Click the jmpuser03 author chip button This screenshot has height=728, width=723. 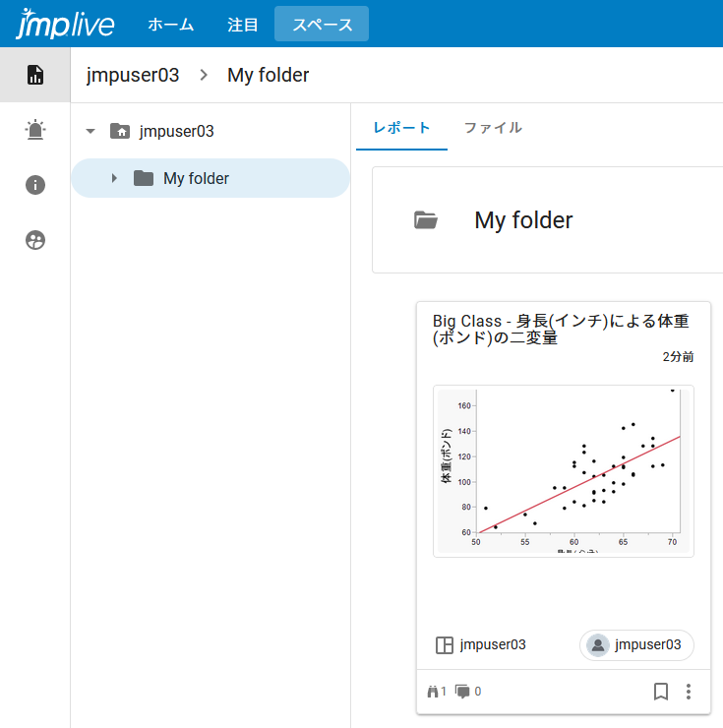636,645
